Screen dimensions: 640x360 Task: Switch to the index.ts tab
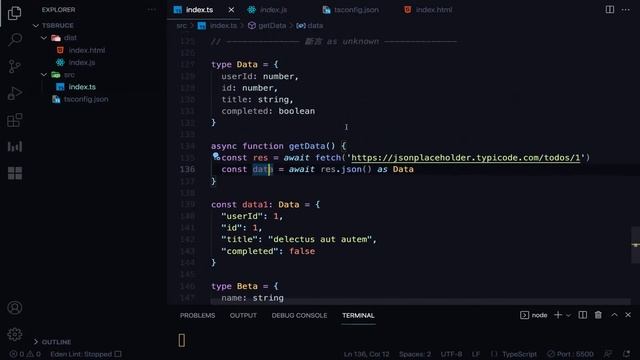tap(199, 9)
